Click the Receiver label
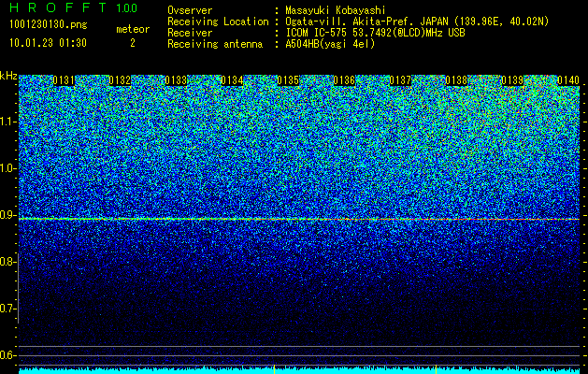The height and width of the screenshot is (374, 588). [190, 33]
